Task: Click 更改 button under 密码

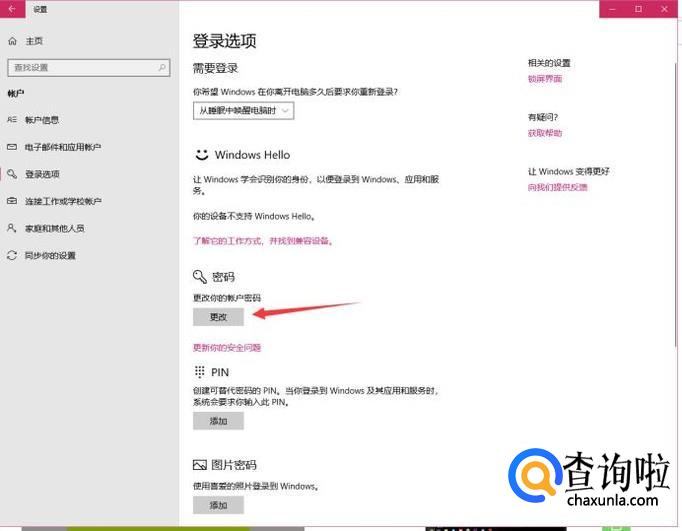Action: pyautogui.click(x=218, y=317)
